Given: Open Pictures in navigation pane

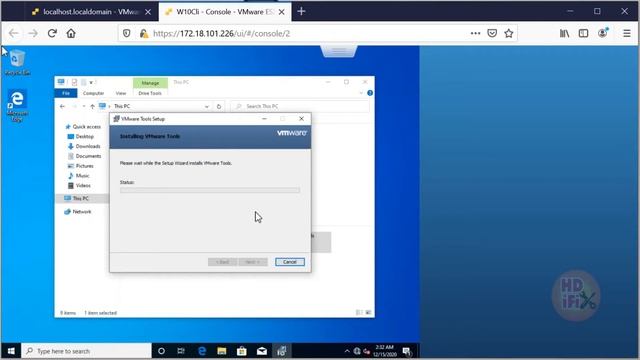Looking at the screenshot, I should (81, 166).
